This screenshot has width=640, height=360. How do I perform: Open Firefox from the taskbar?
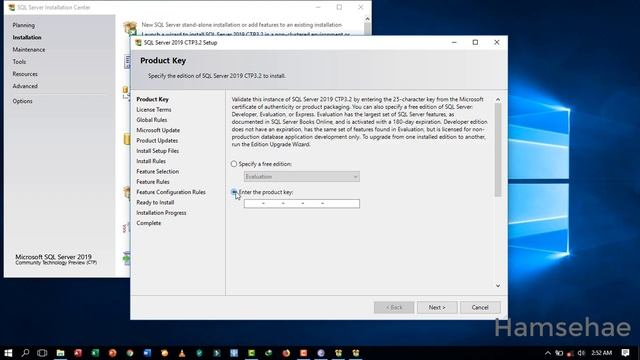point(286,353)
